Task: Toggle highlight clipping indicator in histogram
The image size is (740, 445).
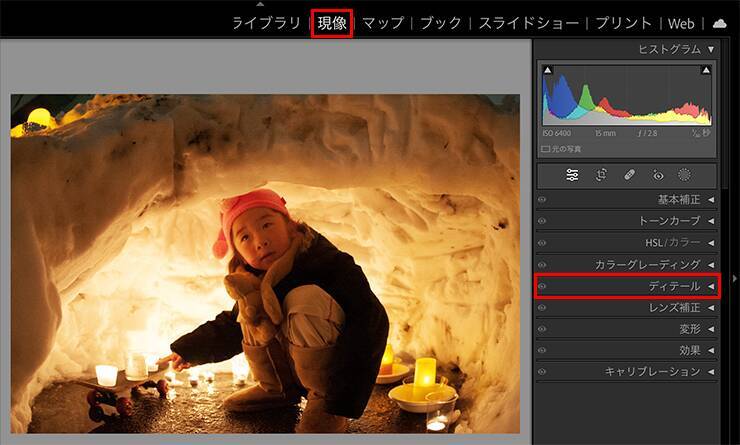Action: point(707,70)
